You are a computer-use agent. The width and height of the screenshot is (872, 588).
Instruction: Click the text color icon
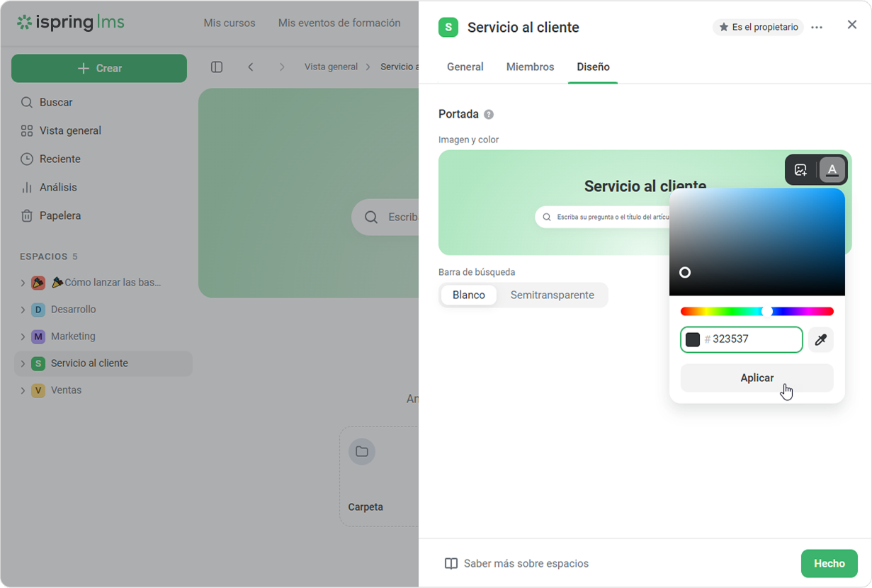tap(832, 170)
